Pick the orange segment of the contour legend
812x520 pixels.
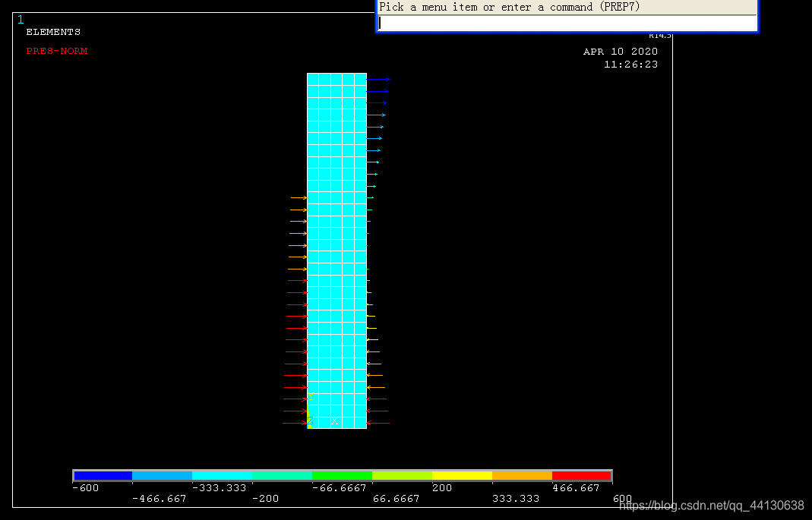click(x=522, y=476)
